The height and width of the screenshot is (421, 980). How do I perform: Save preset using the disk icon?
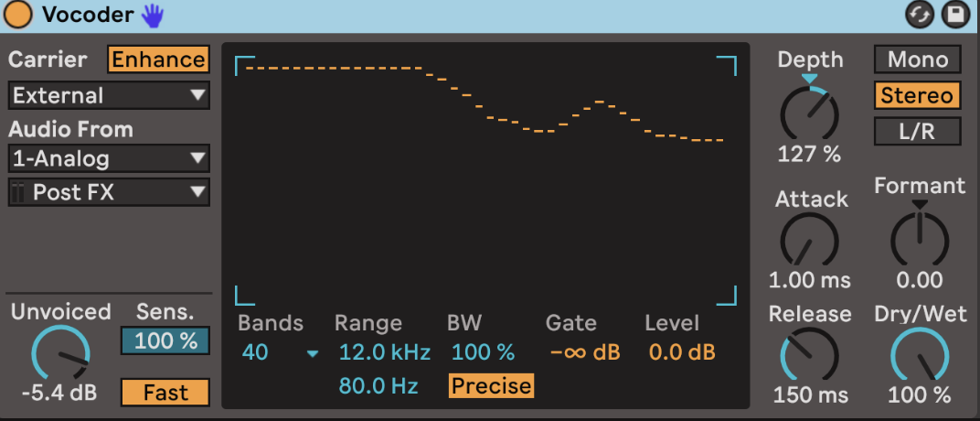956,15
